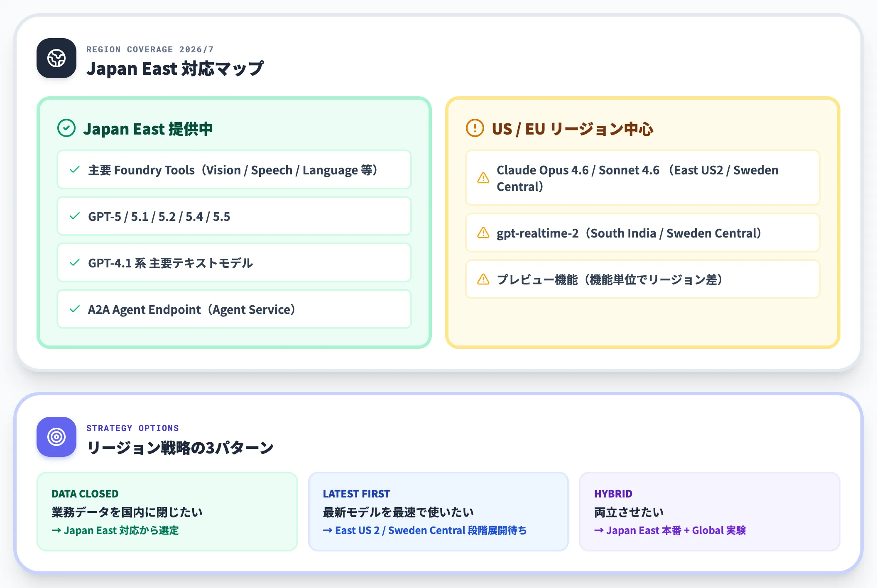The height and width of the screenshot is (588, 877).
Task: Click the target icon beside リージョン戦略の3パターン
Action: [56, 437]
